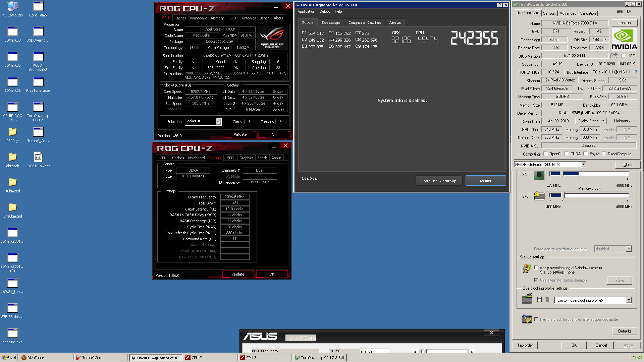Click the Close button in GPU-Z
Image resolution: width=644 pixels, height=362 pixels.
coord(628,165)
